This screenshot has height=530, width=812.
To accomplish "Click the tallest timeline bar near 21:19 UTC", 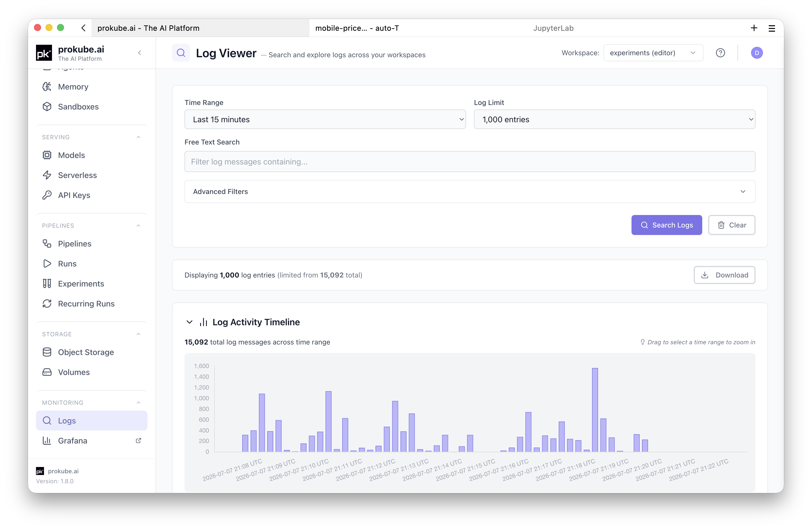I will pyautogui.click(x=595, y=410).
